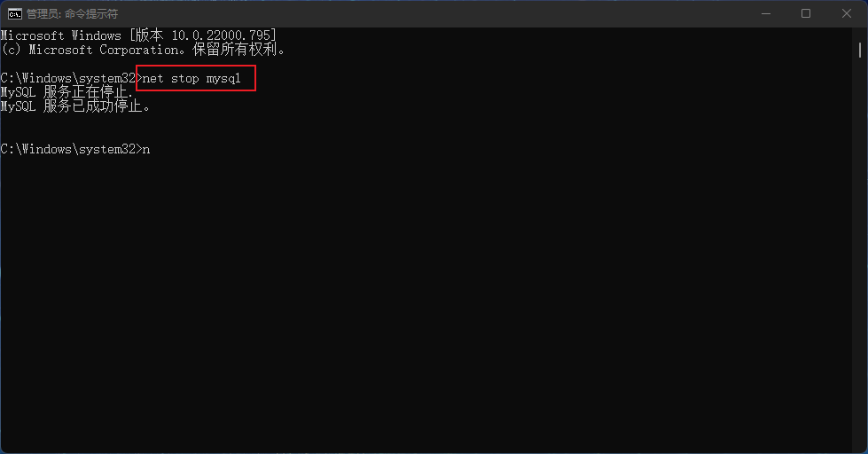Image resolution: width=868 pixels, height=454 pixels.
Task: Click the 管理员: 命令提示符 window title
Action: click(73, 14)
